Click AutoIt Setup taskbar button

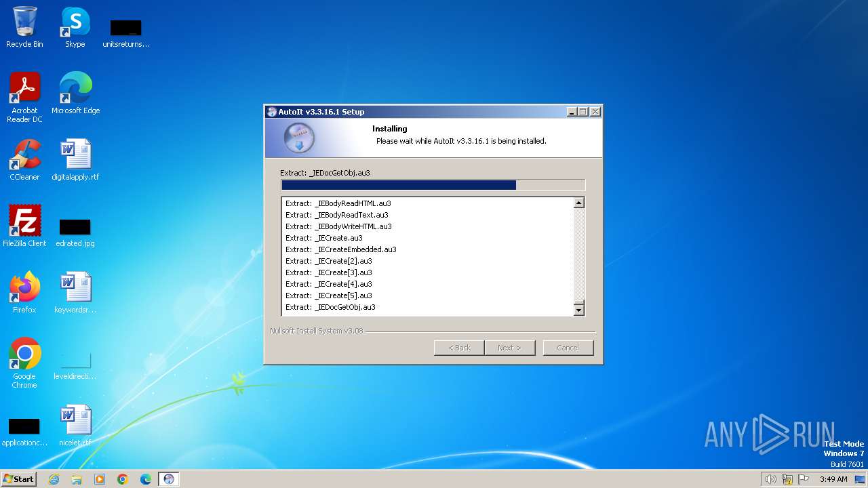point(169,479)
